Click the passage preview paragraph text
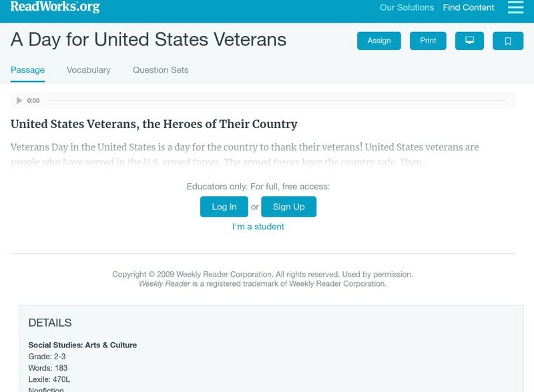Image resolution: width=534 pixels, height=392 pixels. click(245, 154)
